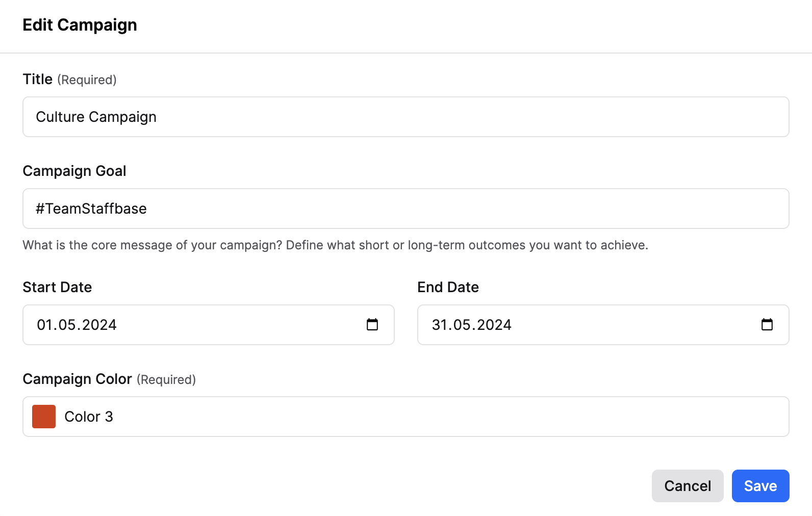
Task: Select the year 2024 in End Date
Action: pos(494,325)
